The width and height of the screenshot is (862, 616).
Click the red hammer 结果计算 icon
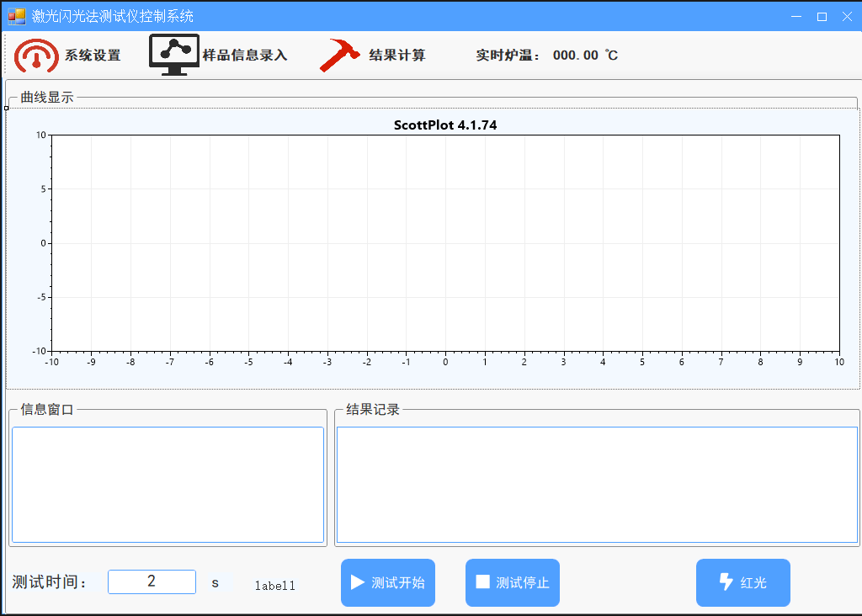point(338,56)
